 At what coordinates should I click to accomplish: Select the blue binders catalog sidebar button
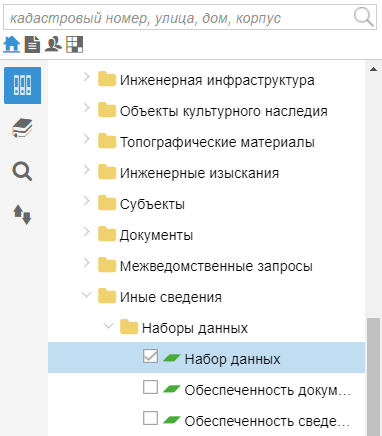click(22, 85)
